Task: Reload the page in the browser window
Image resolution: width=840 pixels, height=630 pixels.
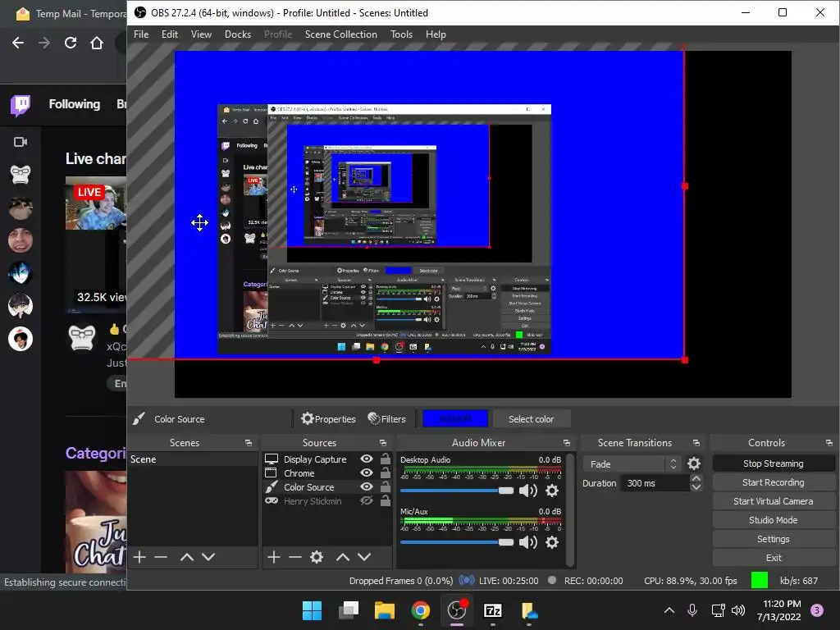Action: tap(71, 43)
